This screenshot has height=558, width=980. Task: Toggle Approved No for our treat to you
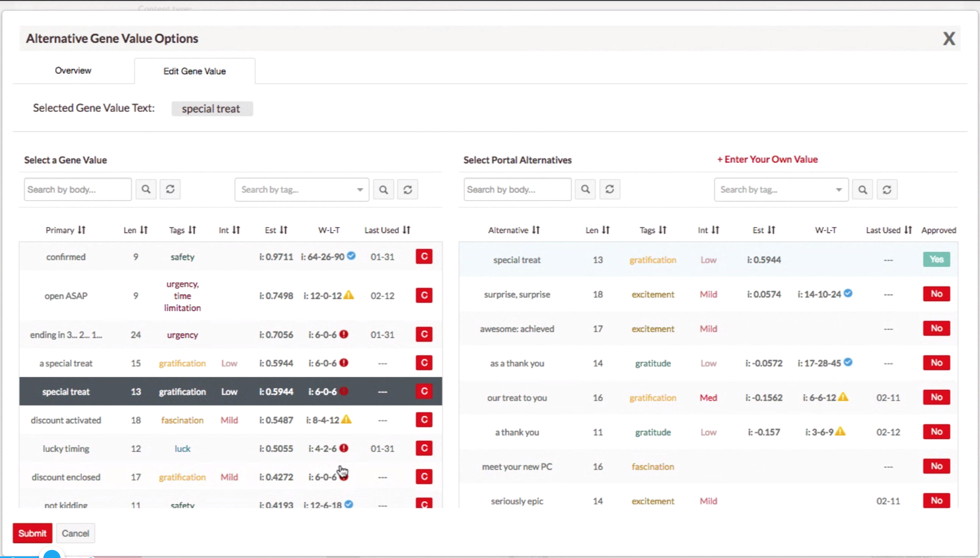coord(936,397)
